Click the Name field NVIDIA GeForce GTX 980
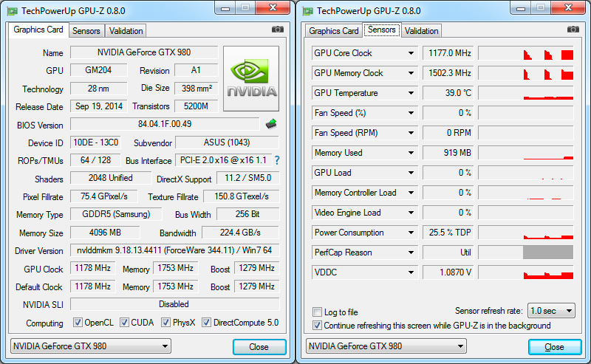This screenshot has height=364, width=591. 144,52
